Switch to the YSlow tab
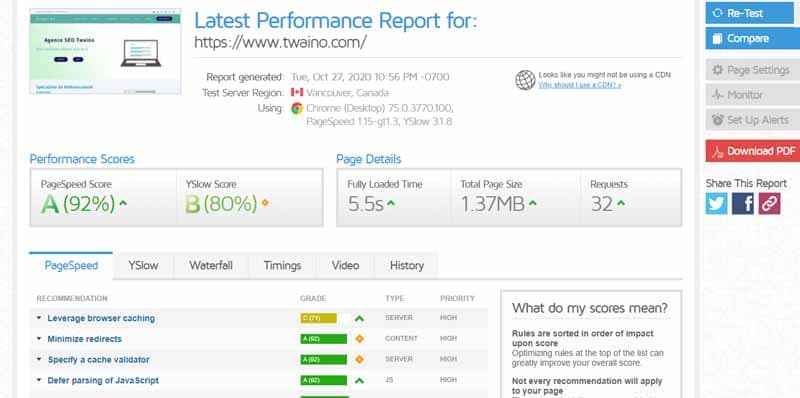Viewport: 800px width, 398px height. [143, 265]
